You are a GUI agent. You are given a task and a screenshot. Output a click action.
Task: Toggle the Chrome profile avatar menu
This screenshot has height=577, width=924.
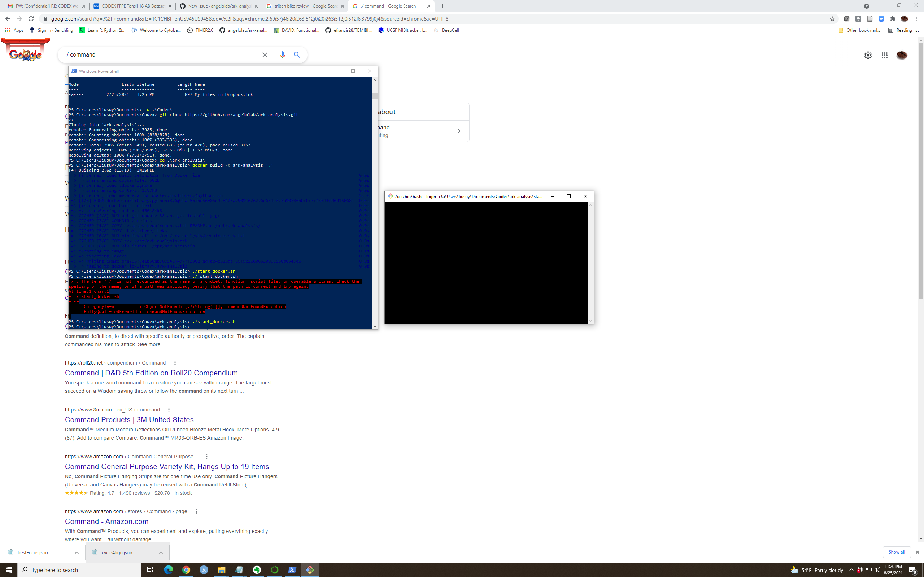point(902,55)
